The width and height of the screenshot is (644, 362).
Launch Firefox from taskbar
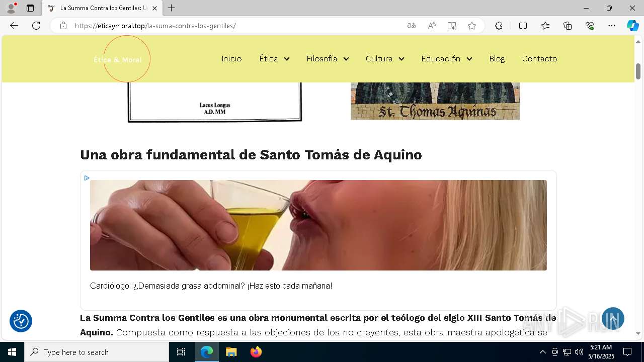(x=256, y=352)
